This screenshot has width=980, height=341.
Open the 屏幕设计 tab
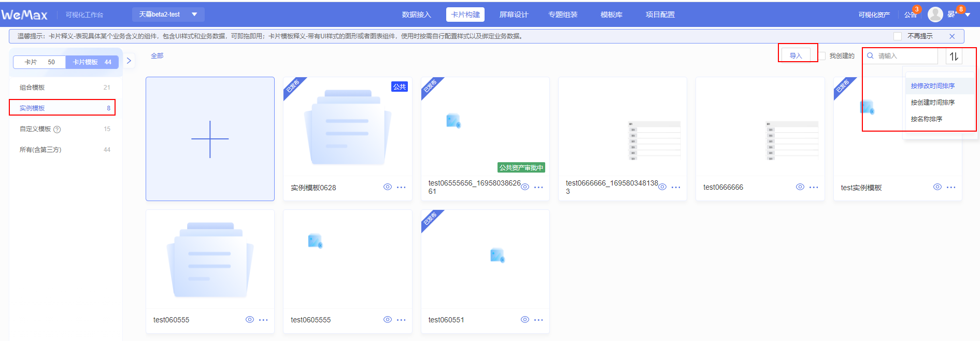pyautogui.click(x=514, y=15)
